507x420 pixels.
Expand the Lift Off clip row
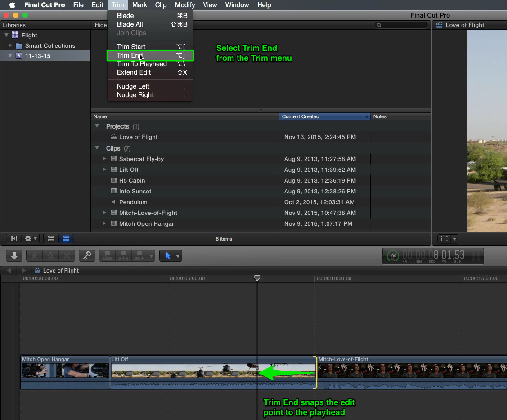[x=104, y=170]
